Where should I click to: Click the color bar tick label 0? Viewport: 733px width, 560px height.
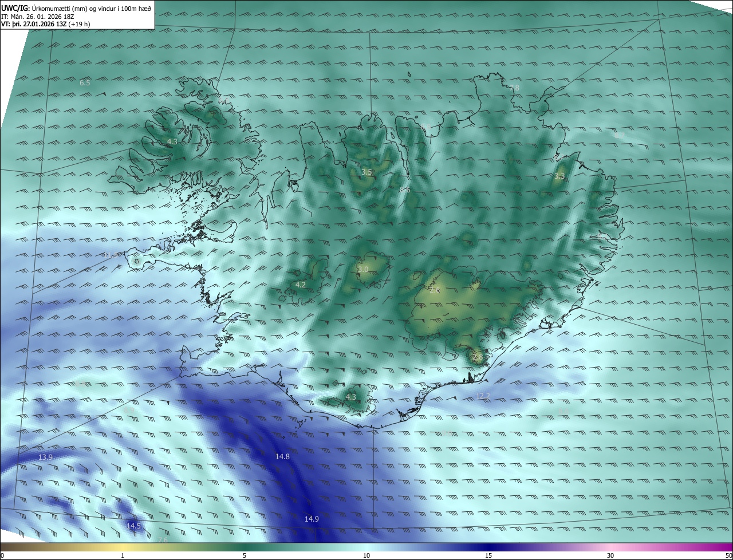(2, 555)
